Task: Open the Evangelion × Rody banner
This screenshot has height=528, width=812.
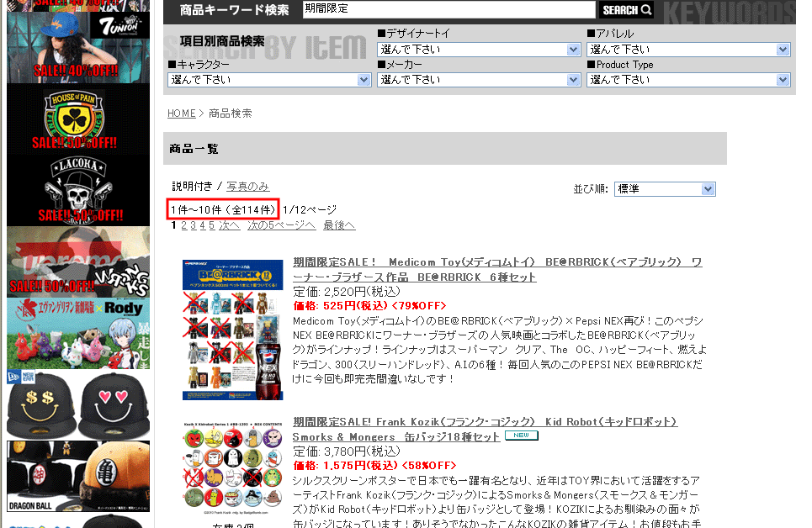Action: click(x=78, y=334)
